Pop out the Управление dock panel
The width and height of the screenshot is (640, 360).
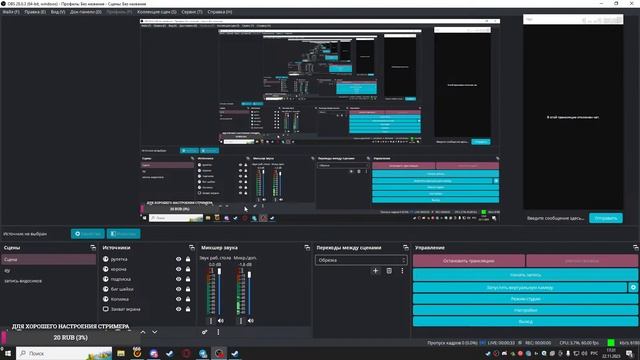(636, 247)
